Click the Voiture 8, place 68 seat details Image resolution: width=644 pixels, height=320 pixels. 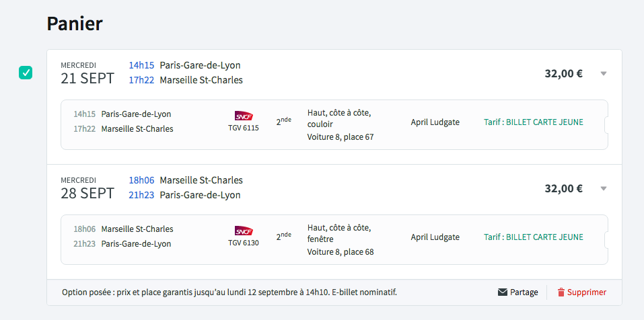click(340, 252)
